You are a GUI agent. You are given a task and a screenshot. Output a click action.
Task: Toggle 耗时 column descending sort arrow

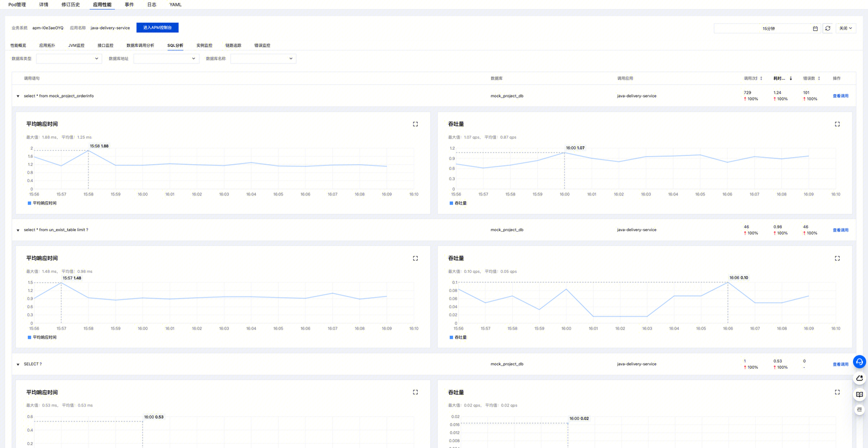coord(791,79)
